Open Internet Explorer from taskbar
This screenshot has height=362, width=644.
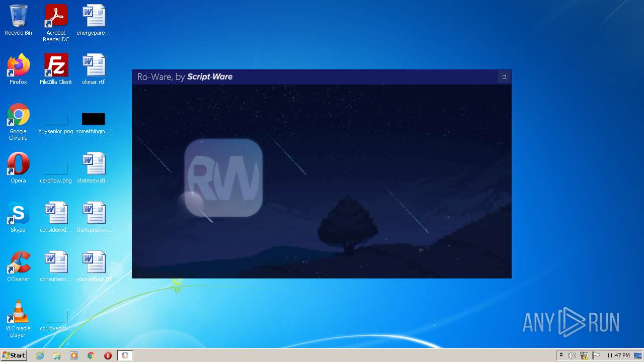40,355
